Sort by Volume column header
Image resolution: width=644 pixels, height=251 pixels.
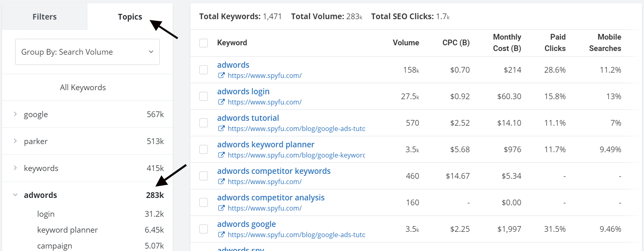pyautogui.click(x=406, y=43)
